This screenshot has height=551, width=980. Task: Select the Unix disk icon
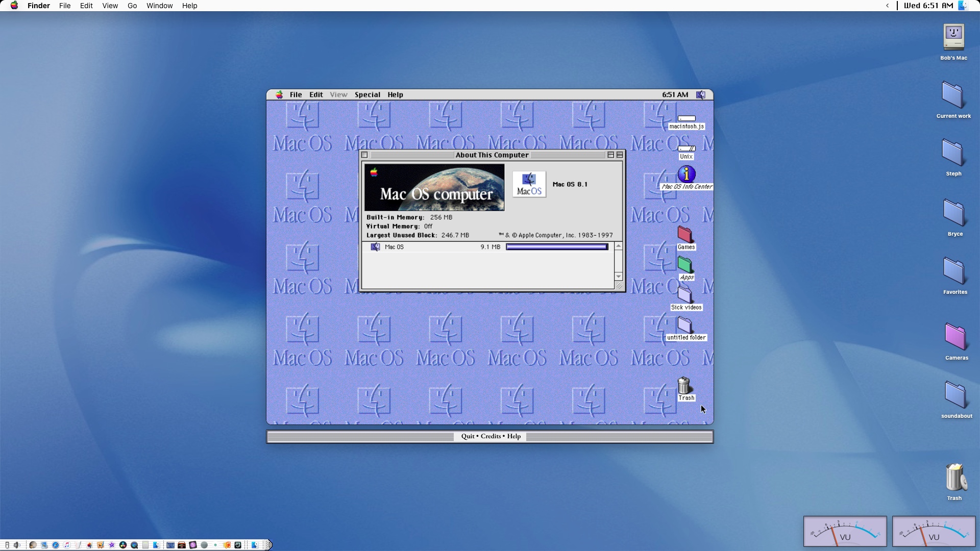687,148
